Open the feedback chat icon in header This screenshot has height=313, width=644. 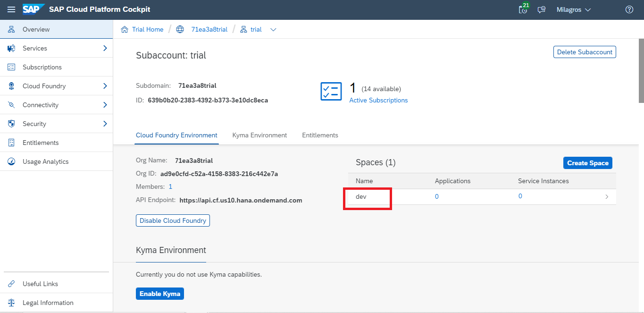[542, 9]
